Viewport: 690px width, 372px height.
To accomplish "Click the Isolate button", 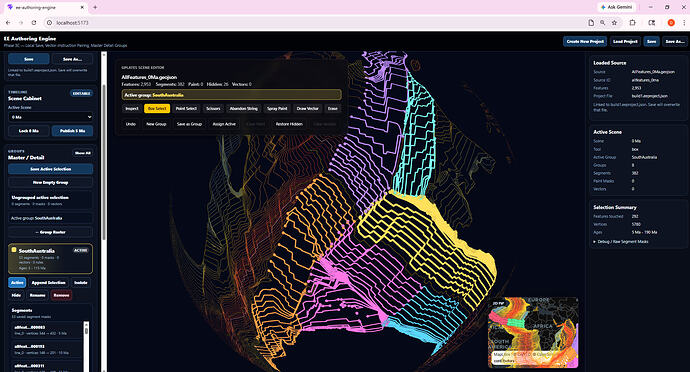I will 81,283.
